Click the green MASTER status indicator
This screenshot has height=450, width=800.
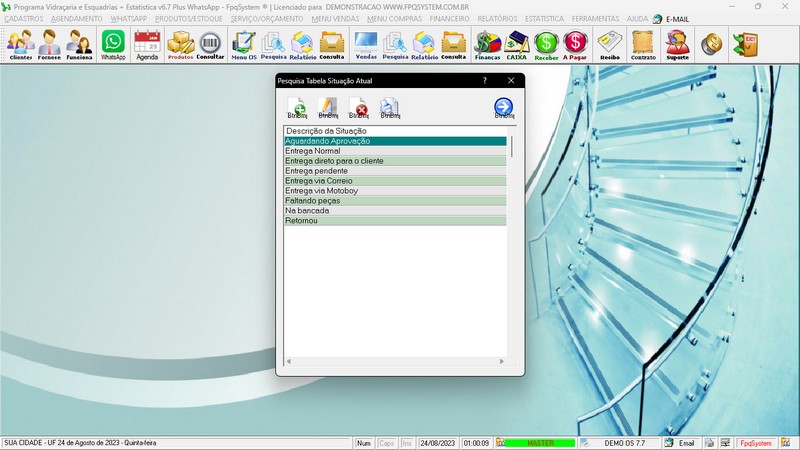[540, 443]
